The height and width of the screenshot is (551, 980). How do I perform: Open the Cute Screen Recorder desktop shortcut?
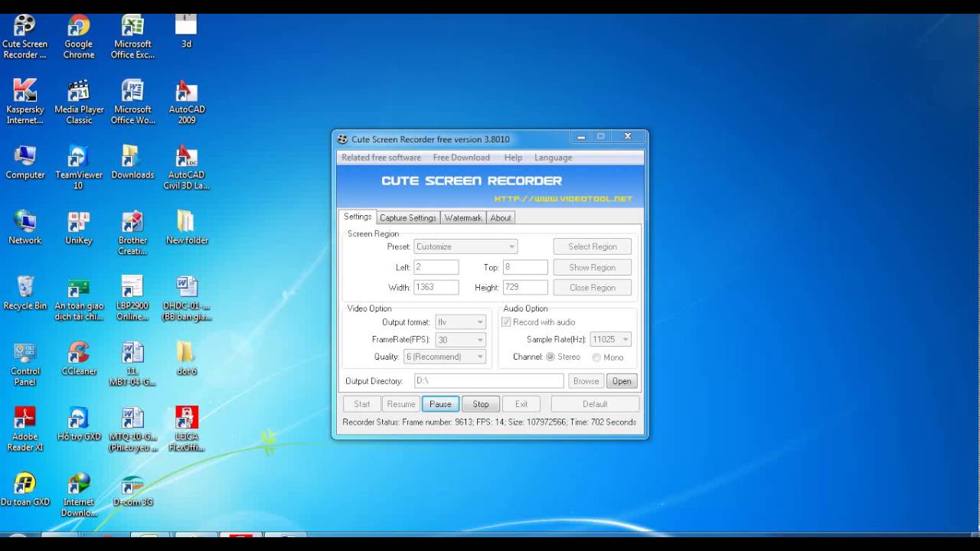(x=24, y=37)
